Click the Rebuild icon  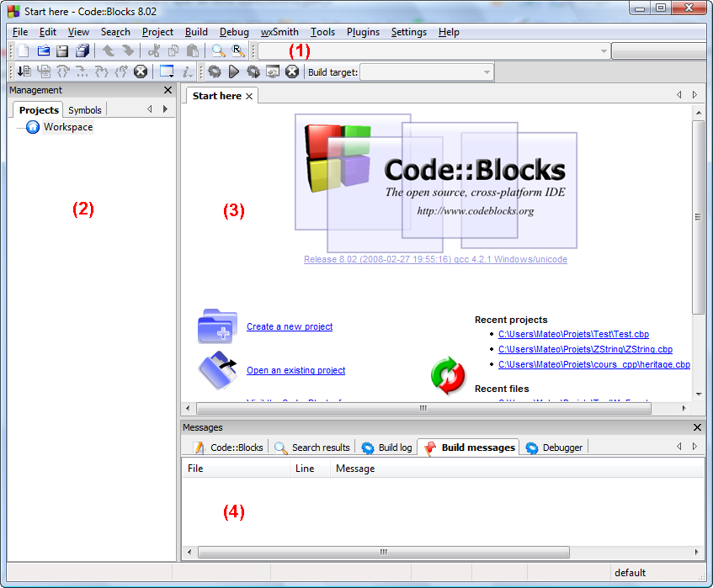coord(273,72)
